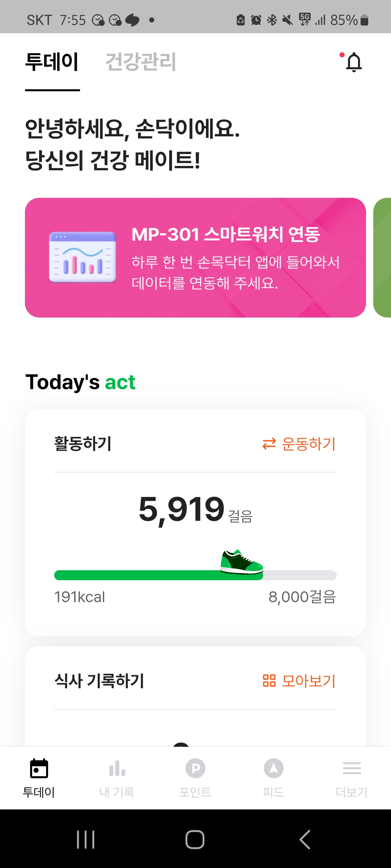Open the 피드 compass icon

[273, 768]
